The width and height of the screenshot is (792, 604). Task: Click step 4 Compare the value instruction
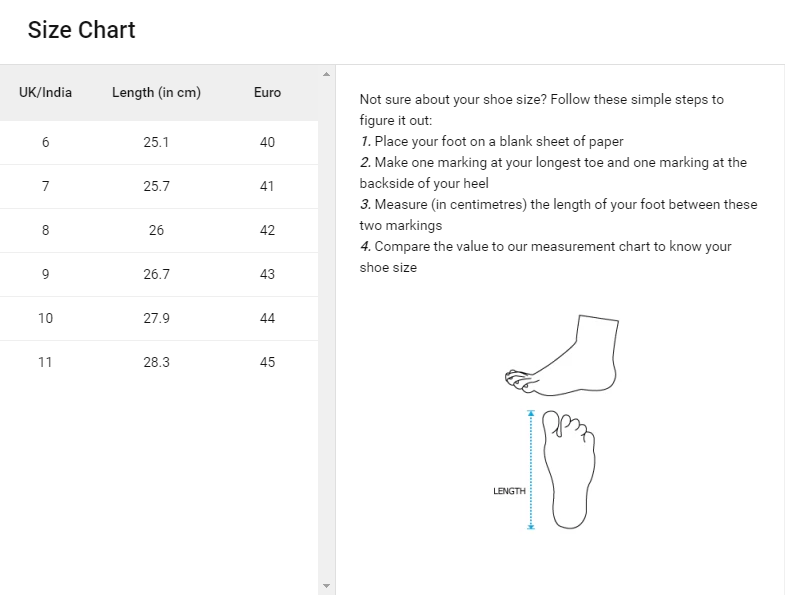[x=546, y=257]
